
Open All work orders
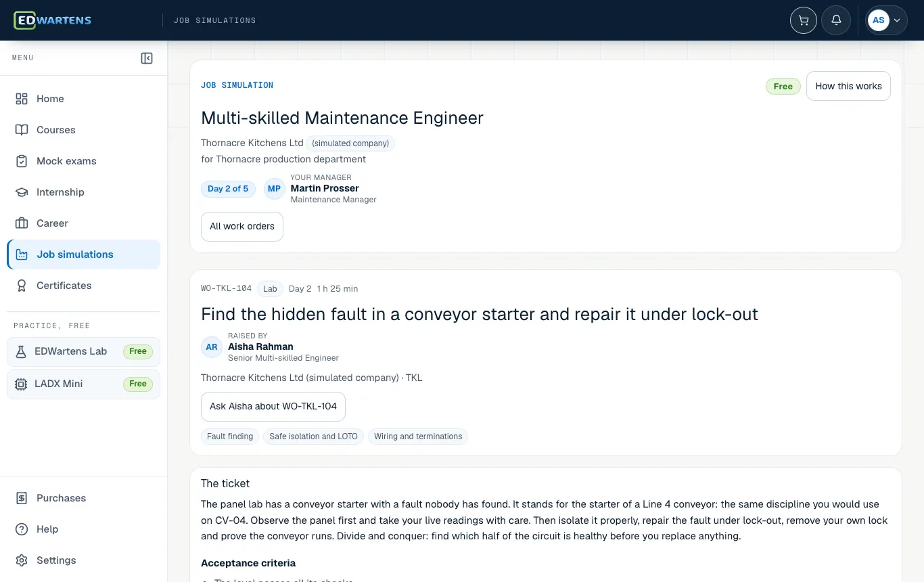(x=242, y=227)
